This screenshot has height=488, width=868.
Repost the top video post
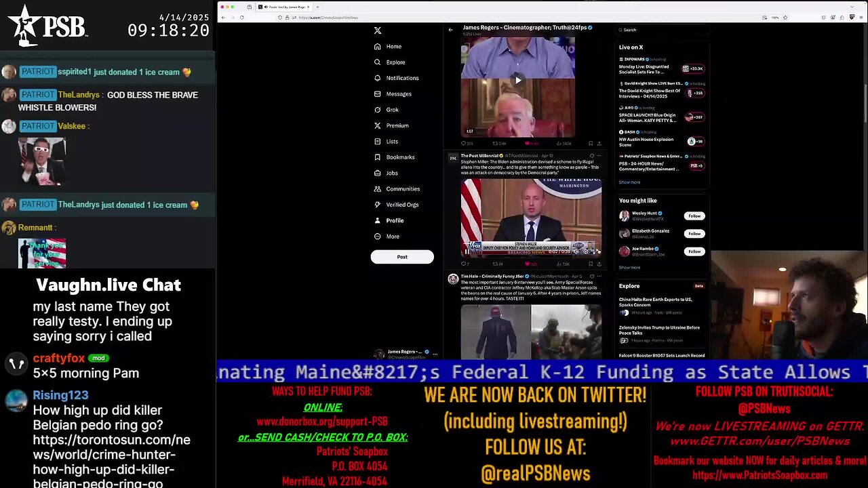(498, 144)
